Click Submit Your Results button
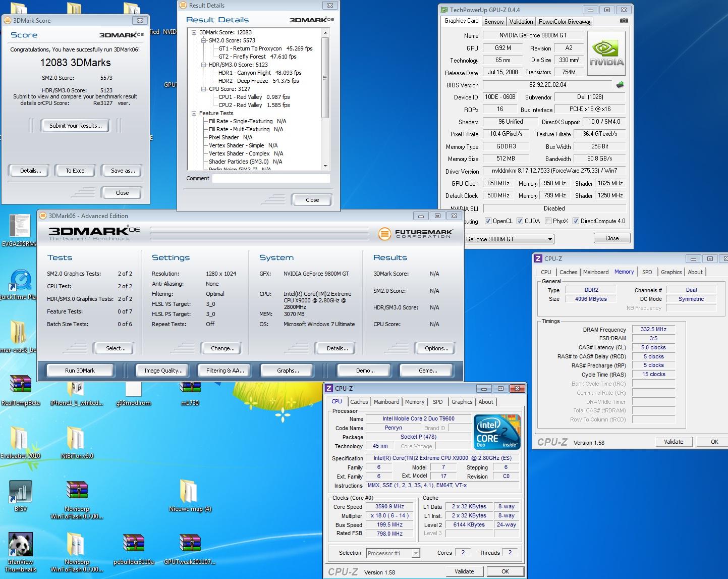728x579 pixels. pos(75,126)
